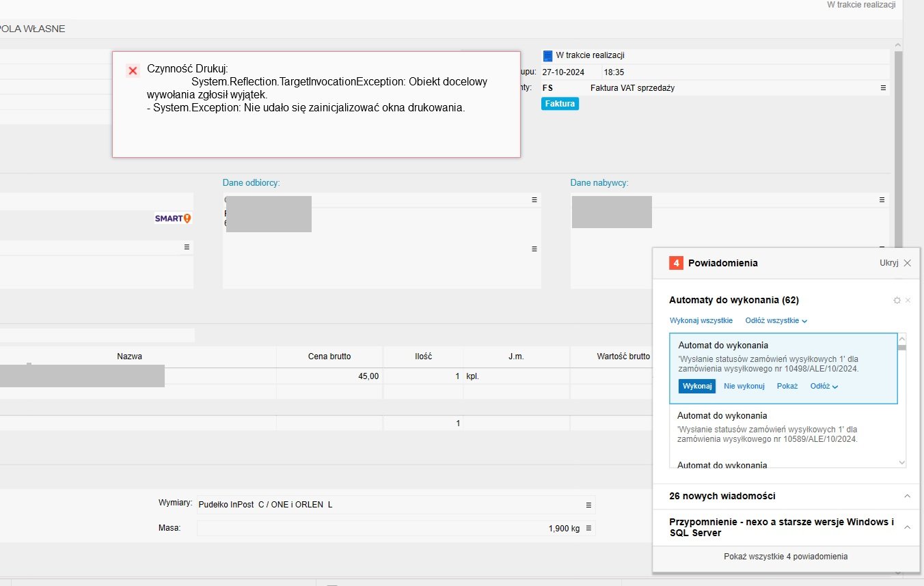
Task: Click the red X error icon
Action: [x=133, y=71]
